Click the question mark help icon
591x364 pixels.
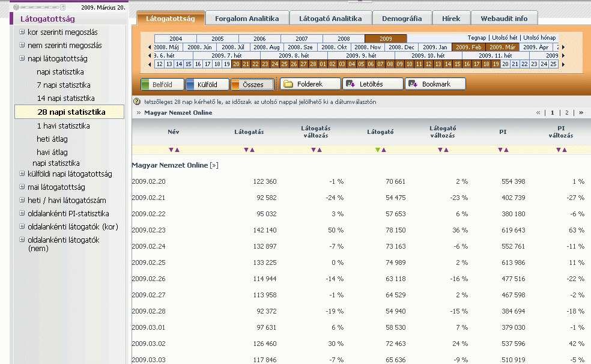coord(137,102)
